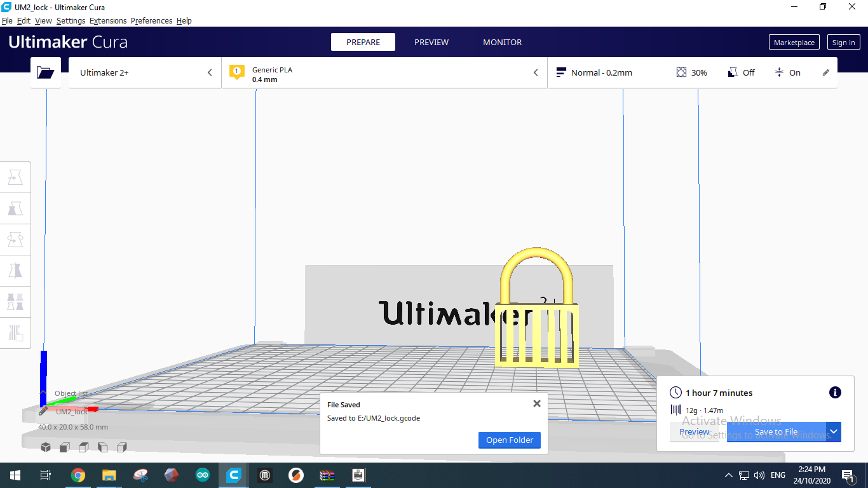Collapse the Object list panel
Image resolution: width=868 pixels, height=488 pixels.
pos(43,393)
